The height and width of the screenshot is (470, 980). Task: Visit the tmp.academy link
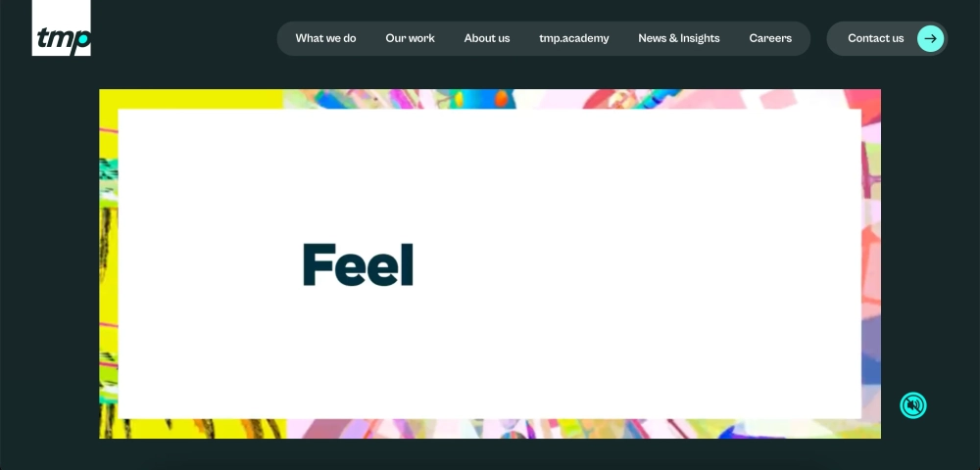(573, 38)
